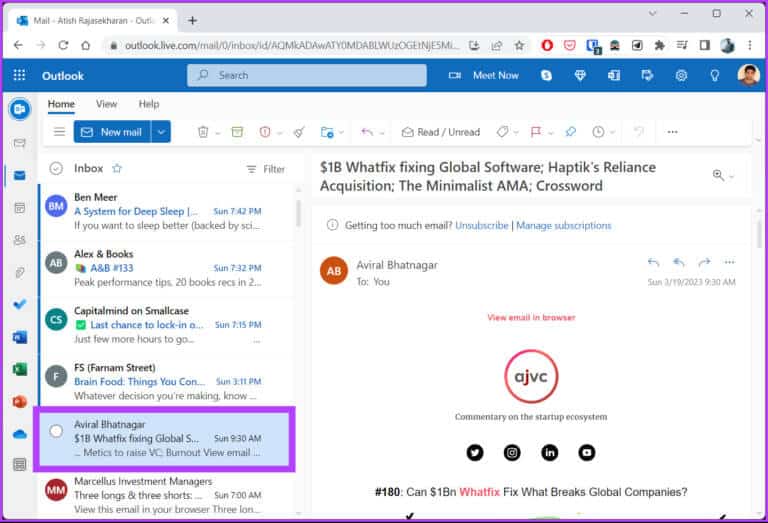Delete the selected email with the trash icon
The image size is (768, 523).
tap(203, 132)
